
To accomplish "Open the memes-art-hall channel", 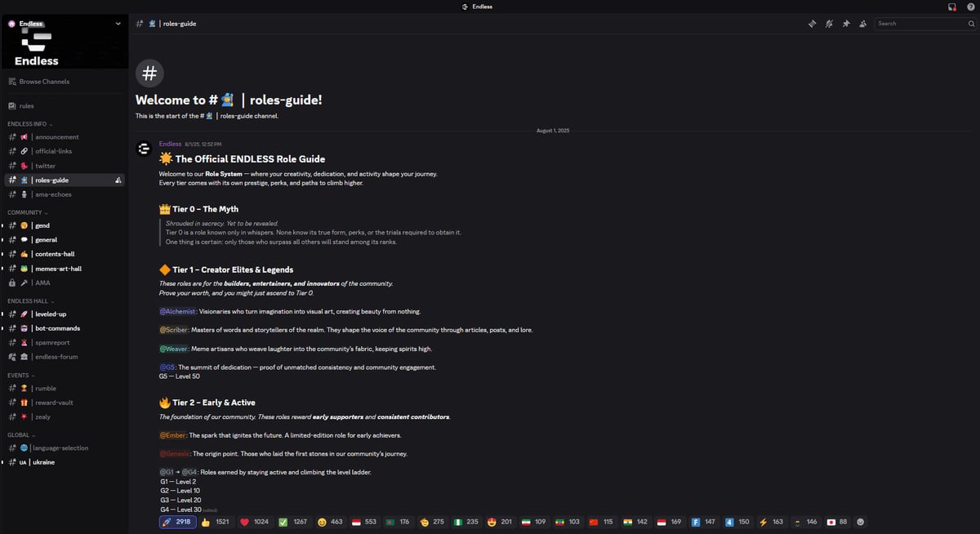I will point(65,269).
